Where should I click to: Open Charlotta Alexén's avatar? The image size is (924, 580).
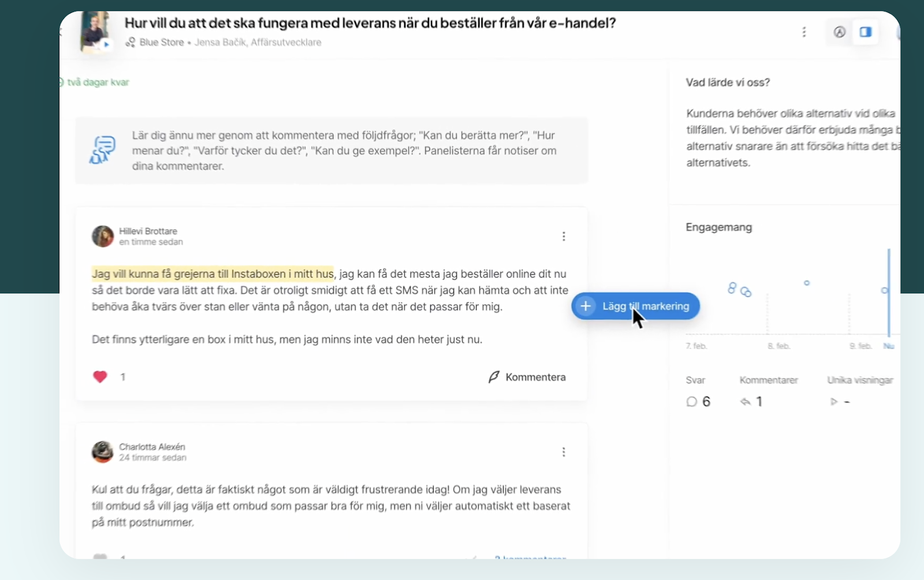tap(103, 452)
